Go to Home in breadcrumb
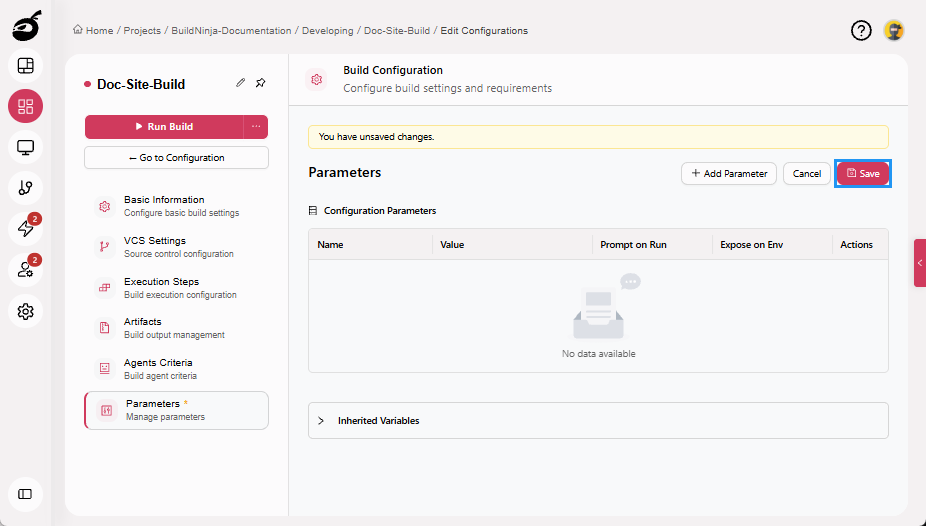The height and width of the screenshot is (526, 926). click(x=93, y=30)
